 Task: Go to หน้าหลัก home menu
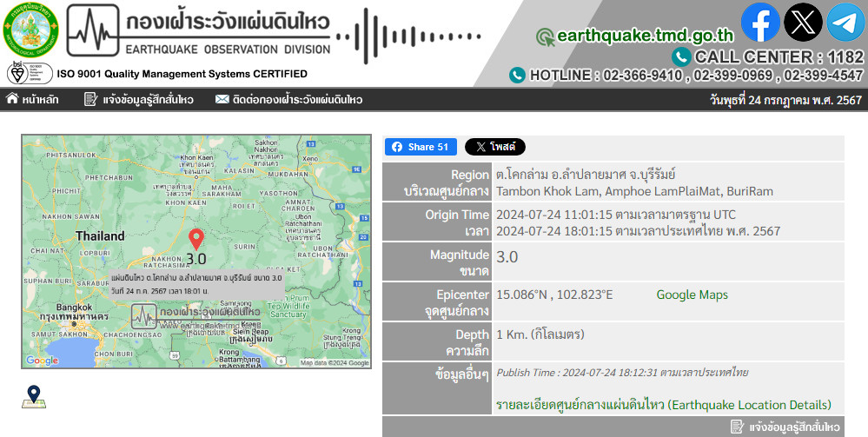coord(33,100)
